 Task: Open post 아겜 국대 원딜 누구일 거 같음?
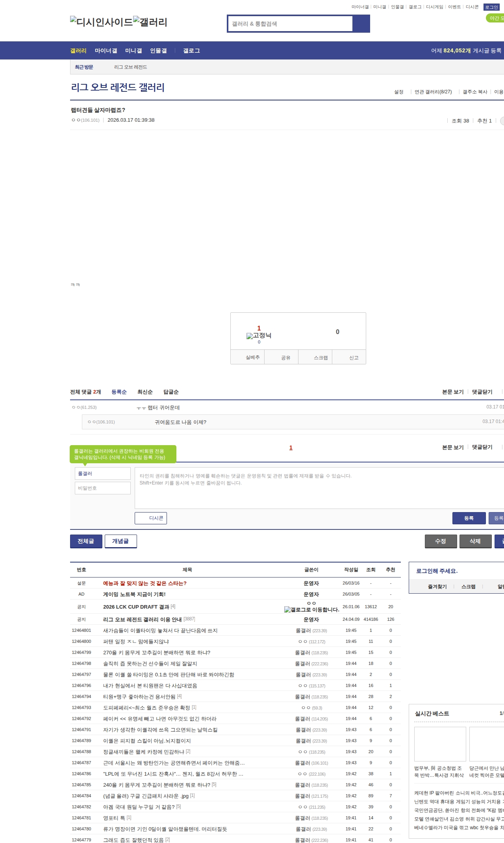(x=139, y=807)
